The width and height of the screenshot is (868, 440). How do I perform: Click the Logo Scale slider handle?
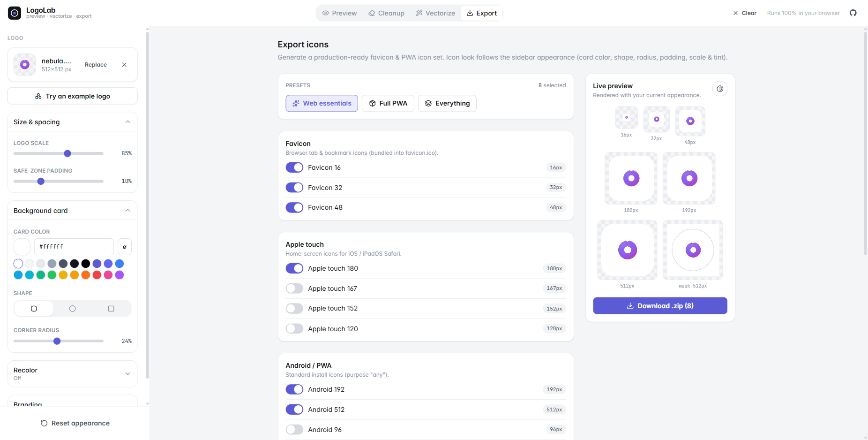(67, 153)
